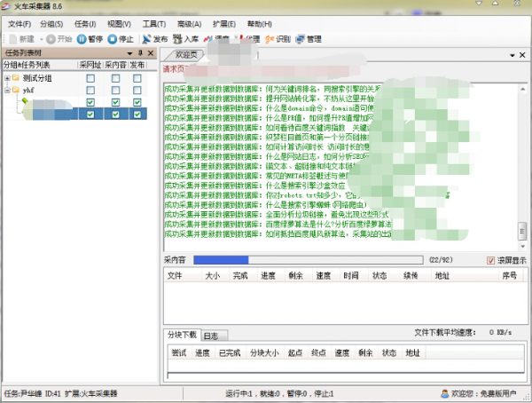The width and height of the screenshot is (532, 403).
Task: Open the 识别 recognition tool
Action: 270,39
